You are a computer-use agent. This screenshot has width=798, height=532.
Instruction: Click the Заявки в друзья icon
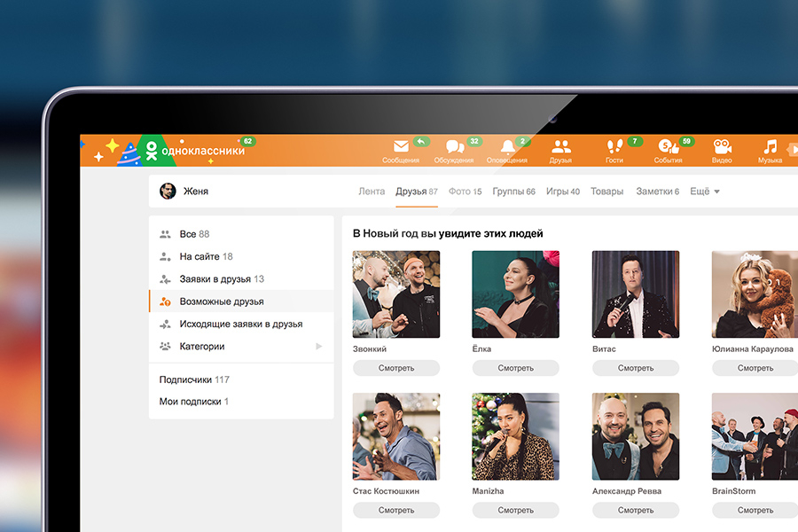click(x=165, y=279)
